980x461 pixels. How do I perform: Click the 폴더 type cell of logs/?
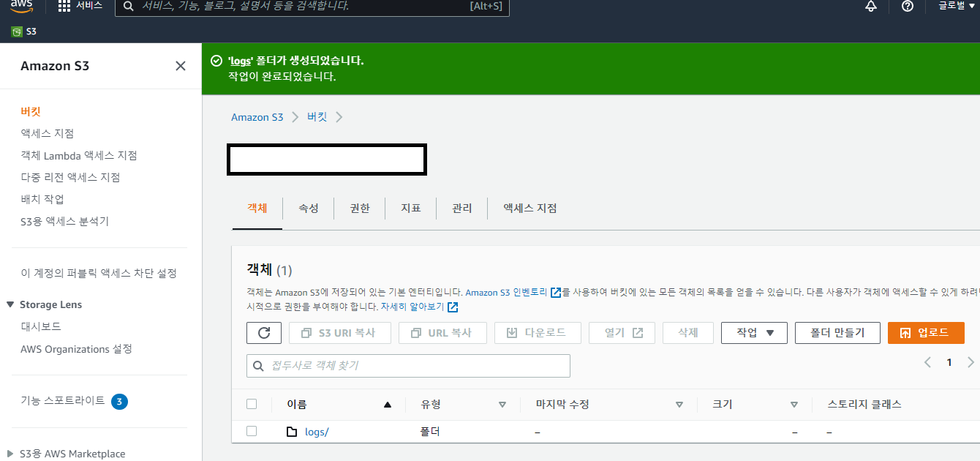click(x=430, y=432)
